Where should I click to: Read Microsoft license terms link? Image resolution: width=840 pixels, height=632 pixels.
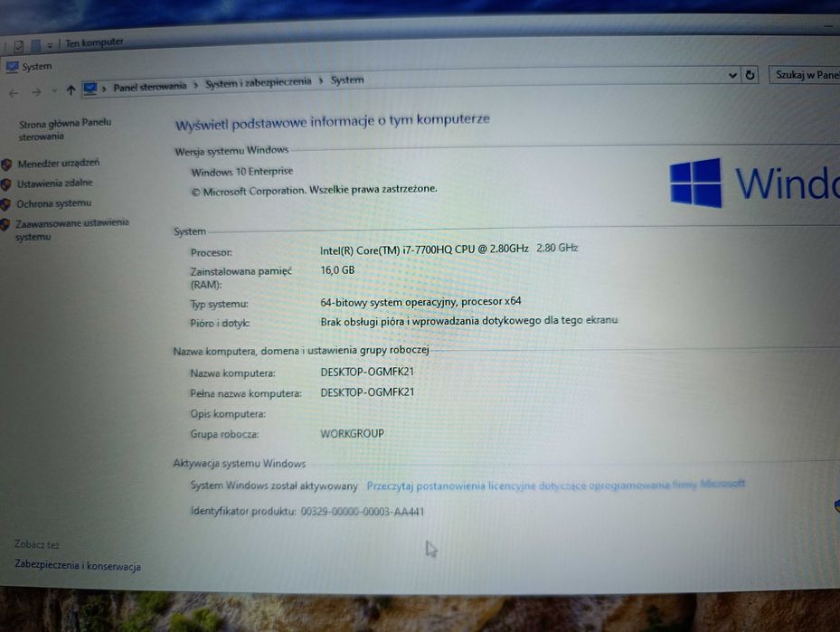click(x=555, y=486)
